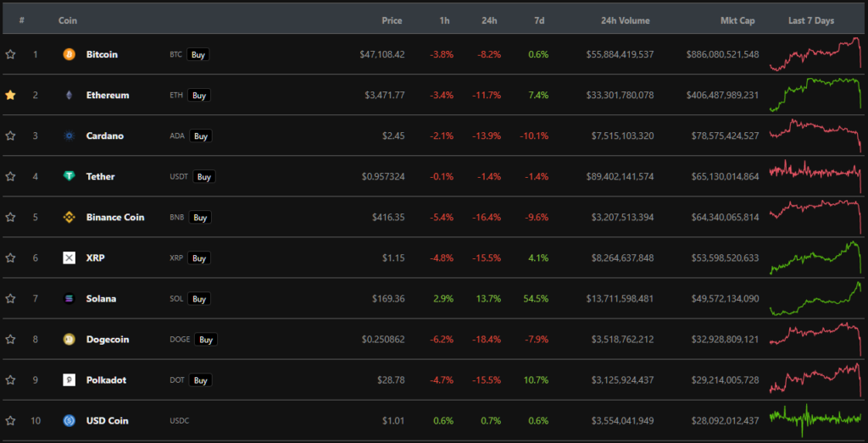This screenshot has height=443, width=868.
Task: Sort by the 24h Volume column header
Action: [x=622, y=20]
